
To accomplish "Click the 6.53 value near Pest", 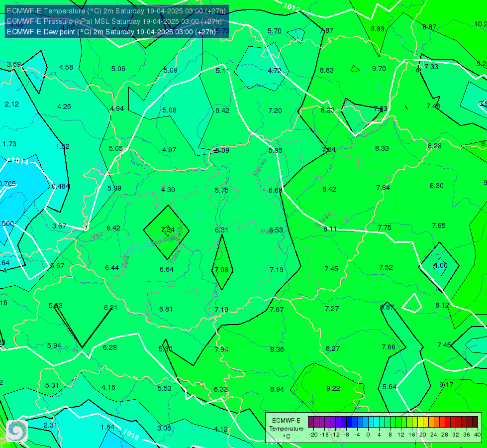I will (276, 230).
